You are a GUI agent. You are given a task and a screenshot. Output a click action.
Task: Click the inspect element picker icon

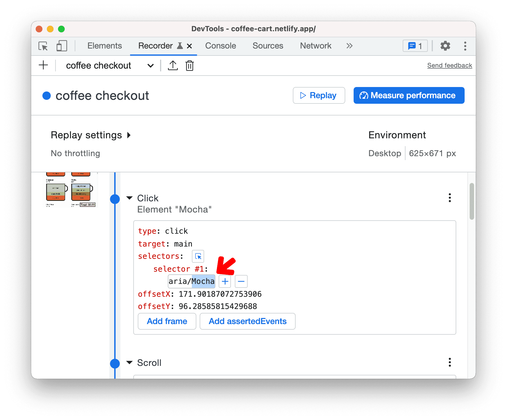tap(43, 46)
